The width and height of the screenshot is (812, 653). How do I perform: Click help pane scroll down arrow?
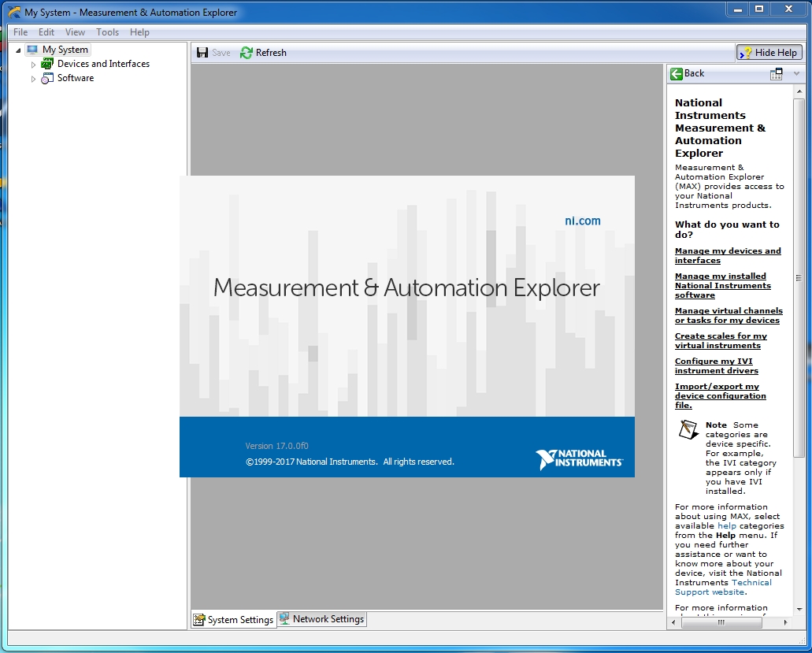click(x=799, y=610)
